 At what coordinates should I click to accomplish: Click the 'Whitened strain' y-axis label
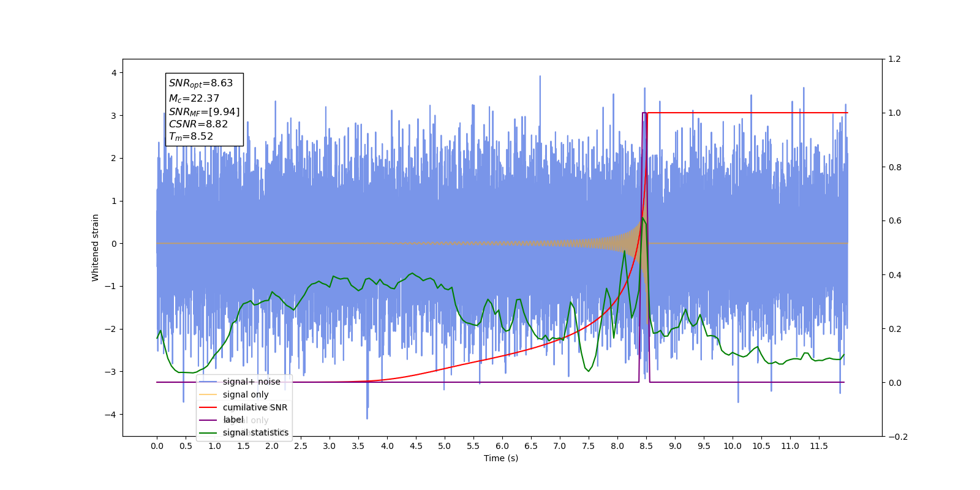coord(95,247)
